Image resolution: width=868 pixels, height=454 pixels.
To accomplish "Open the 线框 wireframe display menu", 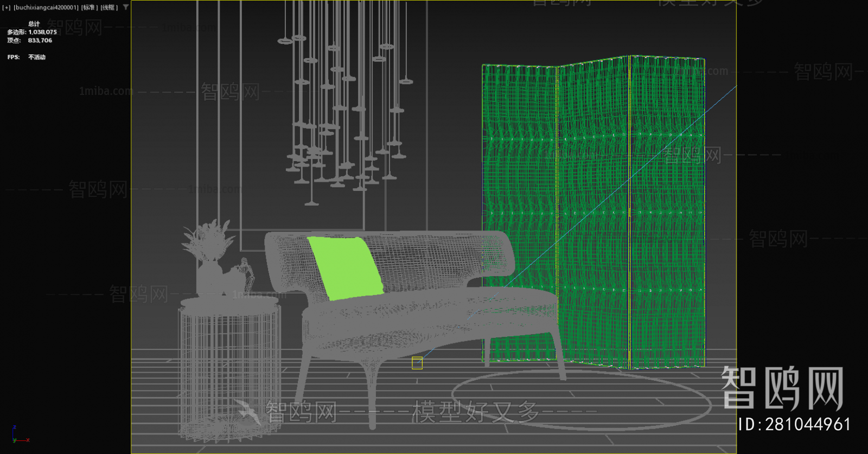I will 109,8.
